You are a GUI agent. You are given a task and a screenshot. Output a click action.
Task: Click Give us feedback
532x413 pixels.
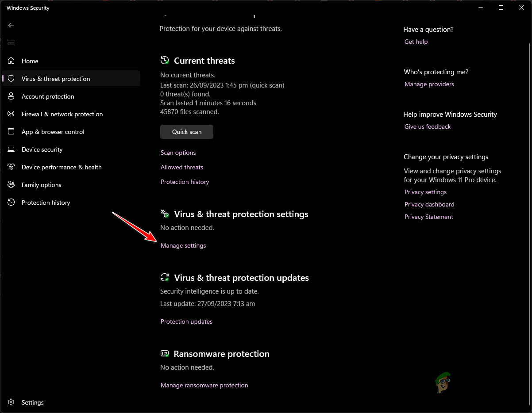pos(427,126)
